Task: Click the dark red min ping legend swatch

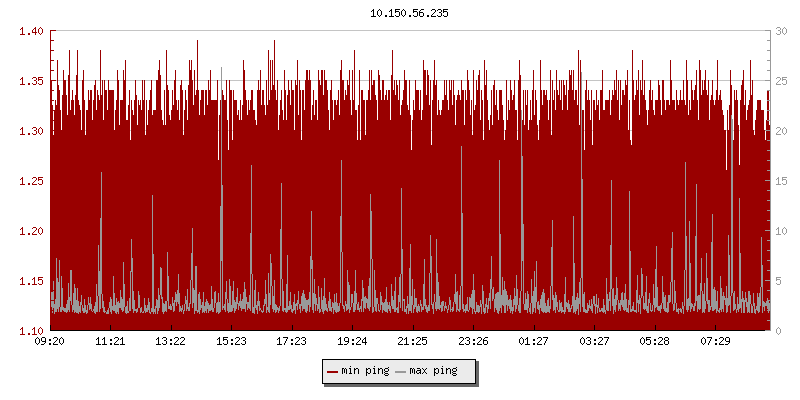Action: point(333,371)
